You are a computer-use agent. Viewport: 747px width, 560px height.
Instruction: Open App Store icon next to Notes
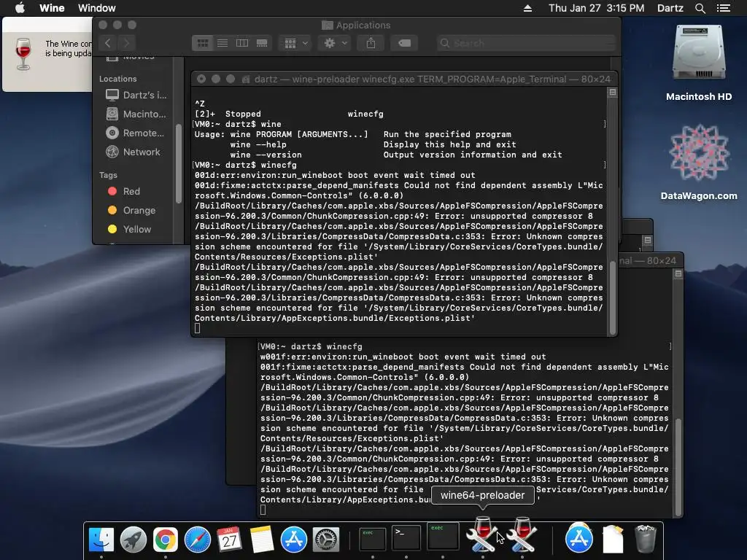click(x=294, y=540)
